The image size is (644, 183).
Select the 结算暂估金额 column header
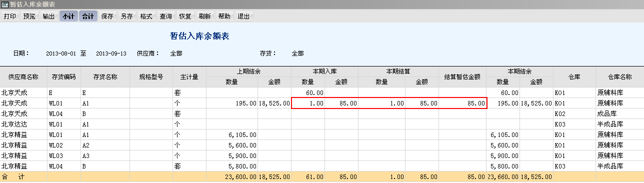coord(462,77)
